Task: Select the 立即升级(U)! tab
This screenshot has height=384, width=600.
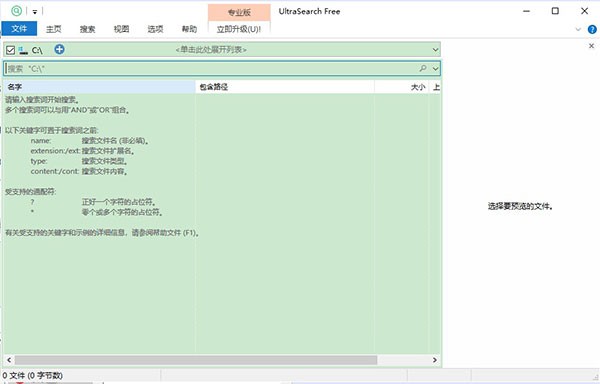Action: pos(239,29)
